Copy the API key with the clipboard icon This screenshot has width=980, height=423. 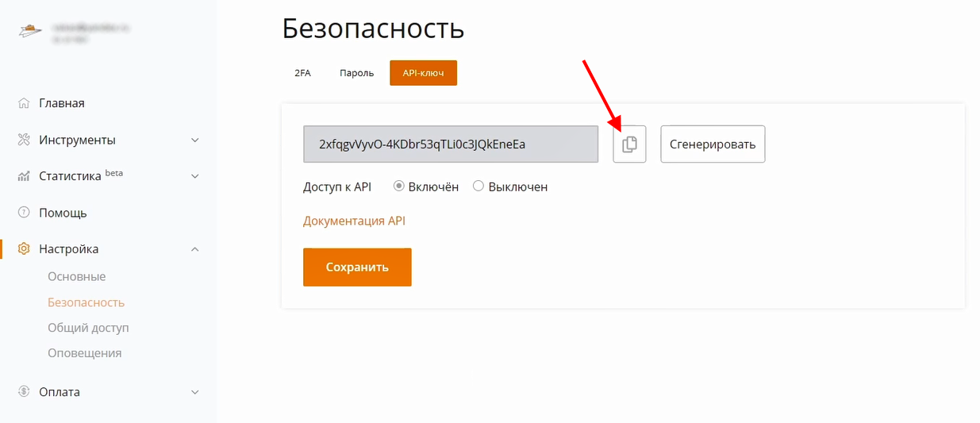[x=629, y=144]
